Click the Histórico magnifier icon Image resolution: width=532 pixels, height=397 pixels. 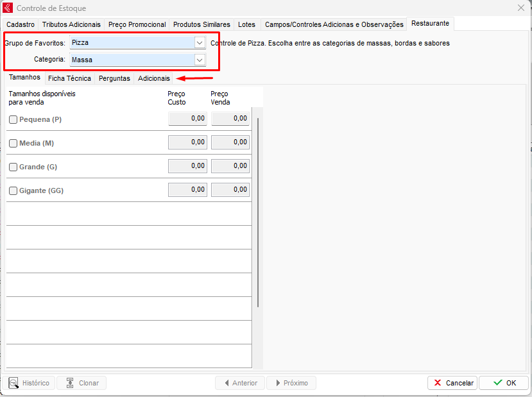tap(13, 383)
